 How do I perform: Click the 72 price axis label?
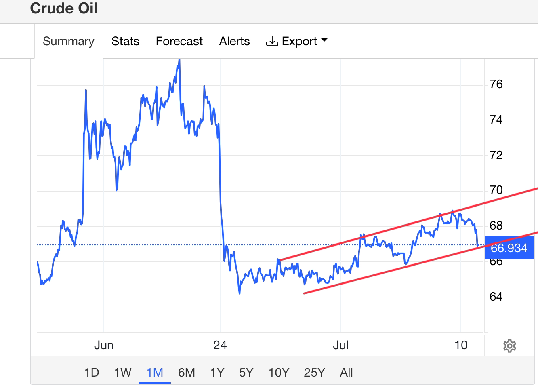496,155
